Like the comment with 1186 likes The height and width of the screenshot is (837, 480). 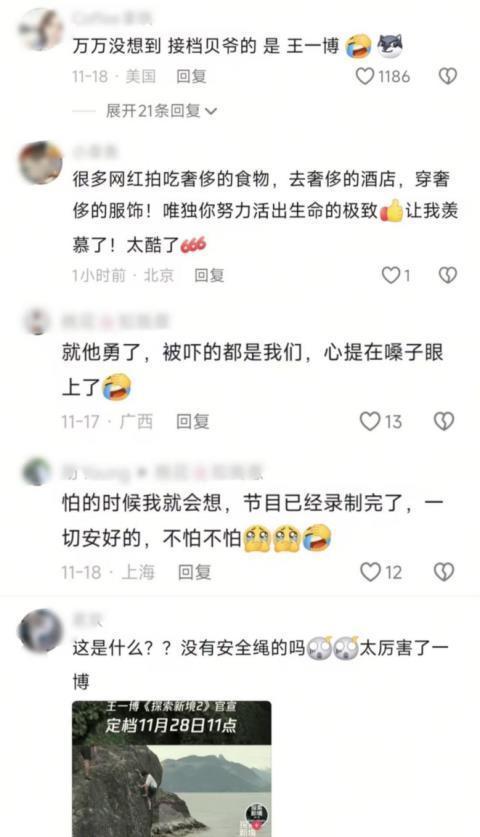pyautogui.click(x=365, y=77)
